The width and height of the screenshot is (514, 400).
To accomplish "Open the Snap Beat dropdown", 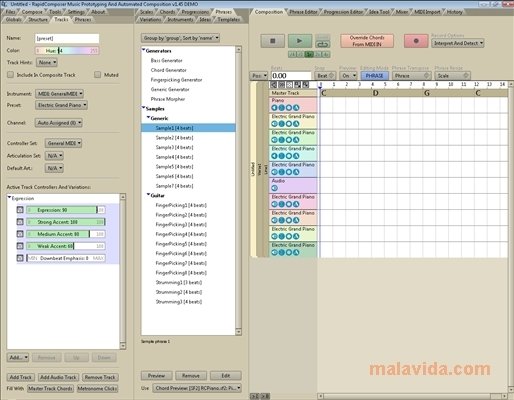I will 325,76.
